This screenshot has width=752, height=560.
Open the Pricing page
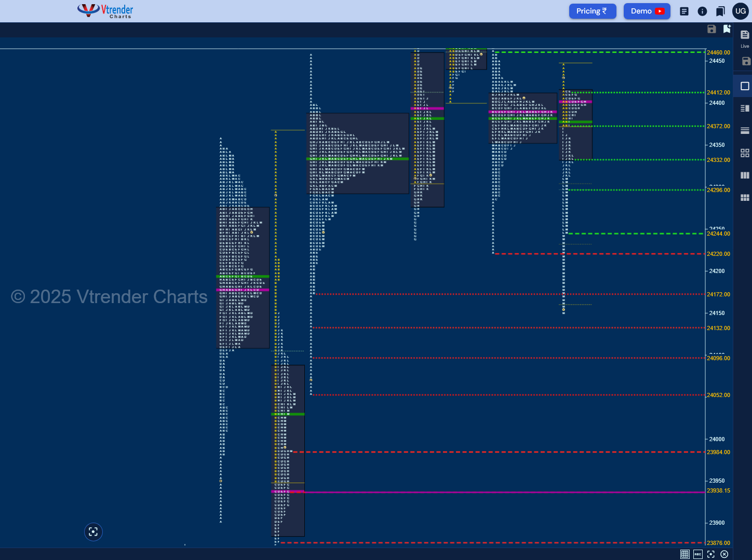593,11
